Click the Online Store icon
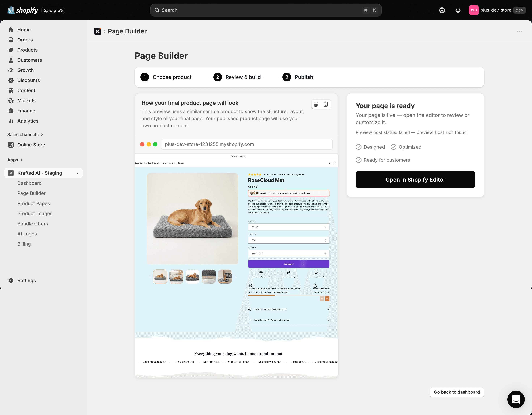The image size is (532, 415). point(11,145)
